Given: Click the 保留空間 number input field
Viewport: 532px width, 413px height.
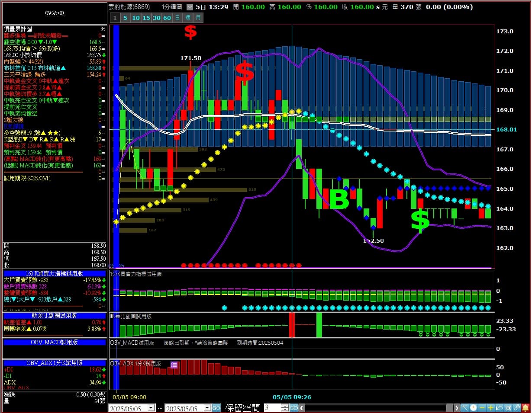Looking at the screenshot, I should tap(272, 408).
